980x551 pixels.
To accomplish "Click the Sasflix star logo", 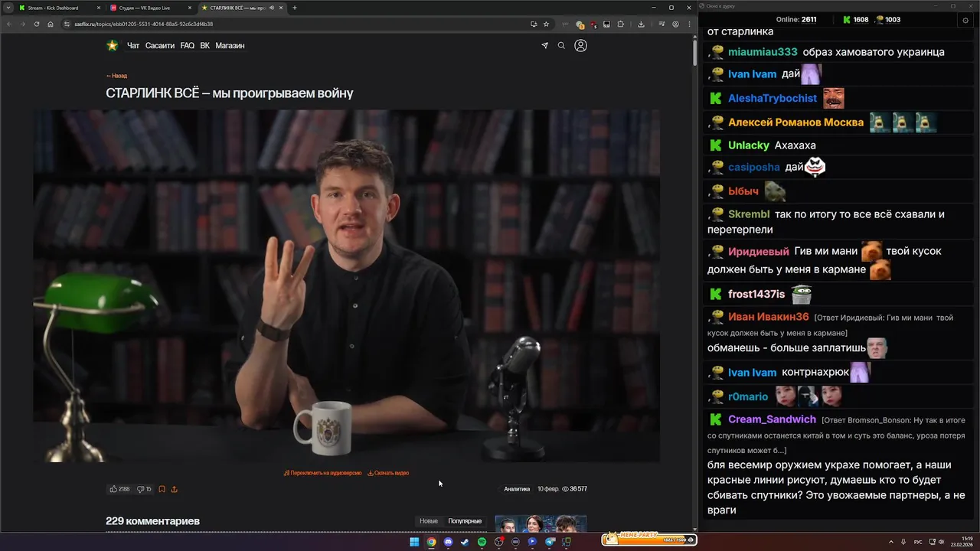I will point(113,45).
